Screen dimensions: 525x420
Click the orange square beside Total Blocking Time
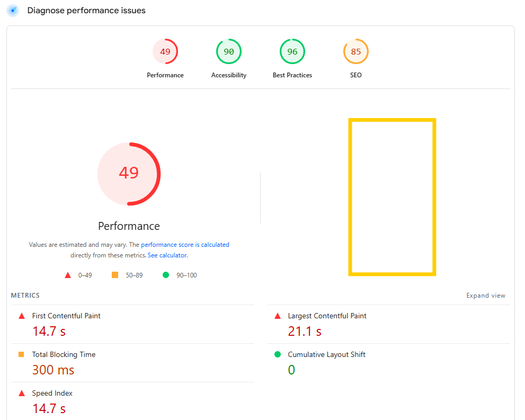tap(21, 354)
